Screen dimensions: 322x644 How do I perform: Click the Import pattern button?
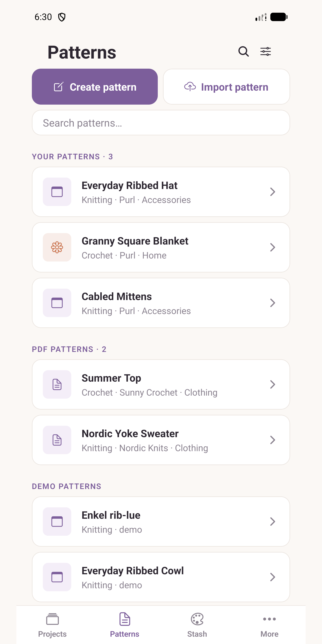pos(226,87)
